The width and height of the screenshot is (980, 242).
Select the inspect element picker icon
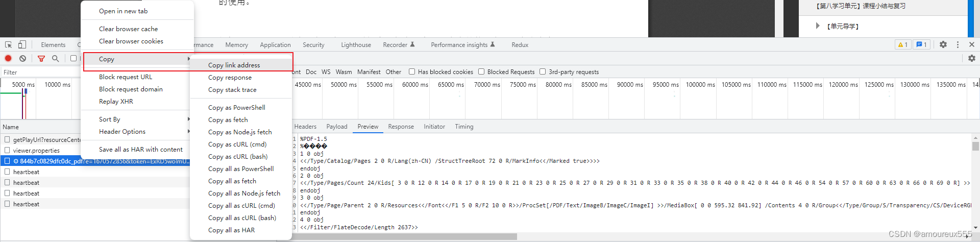(x=8, y=44)
